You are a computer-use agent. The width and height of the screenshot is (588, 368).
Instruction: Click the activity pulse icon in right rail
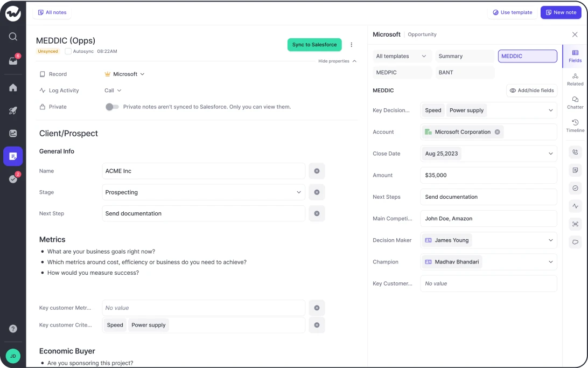point(575,206)
